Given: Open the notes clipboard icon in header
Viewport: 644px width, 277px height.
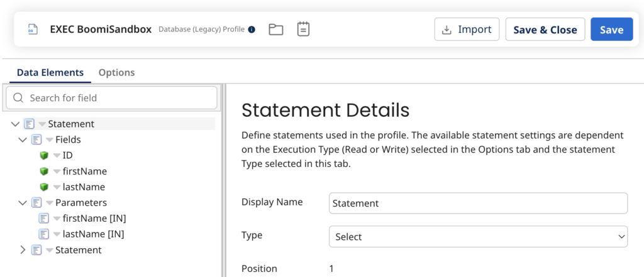Looking at the screenshot, I should 303,30.
